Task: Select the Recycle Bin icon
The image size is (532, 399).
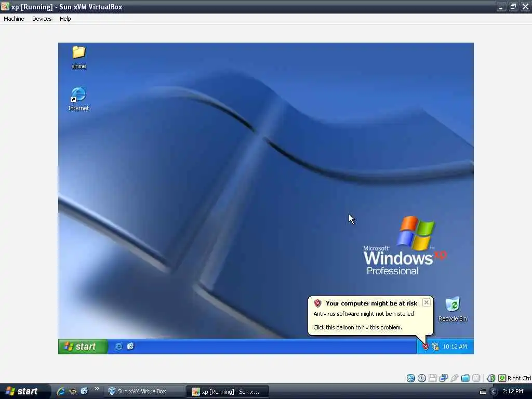Action: pos(453,309)
